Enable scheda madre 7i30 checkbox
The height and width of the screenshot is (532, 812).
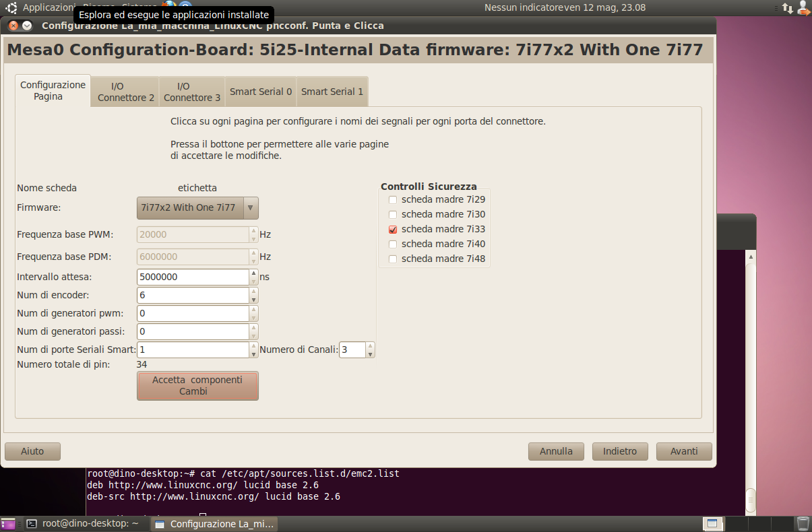[x=393, y=214]
